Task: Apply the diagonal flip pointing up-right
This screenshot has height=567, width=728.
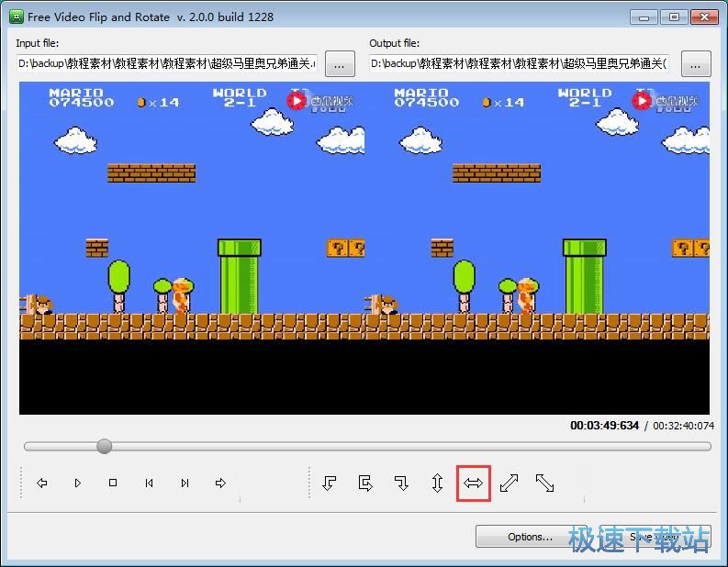Action: (509, 483)
